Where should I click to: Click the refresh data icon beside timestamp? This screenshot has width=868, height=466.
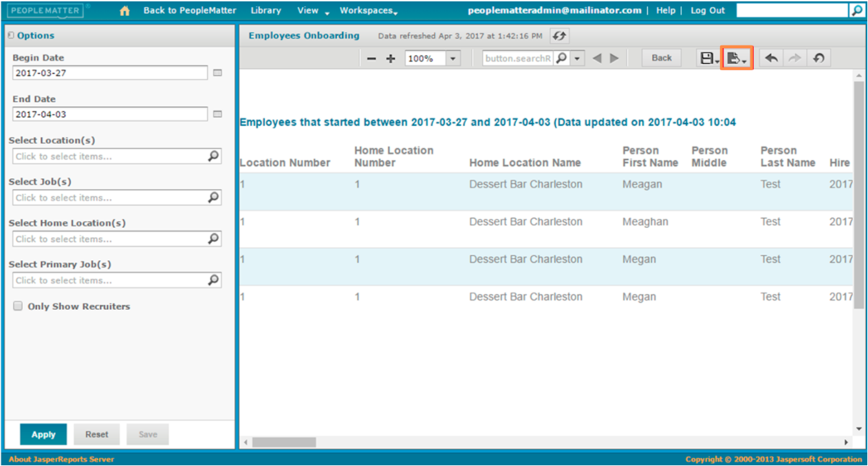coord(559,36)
